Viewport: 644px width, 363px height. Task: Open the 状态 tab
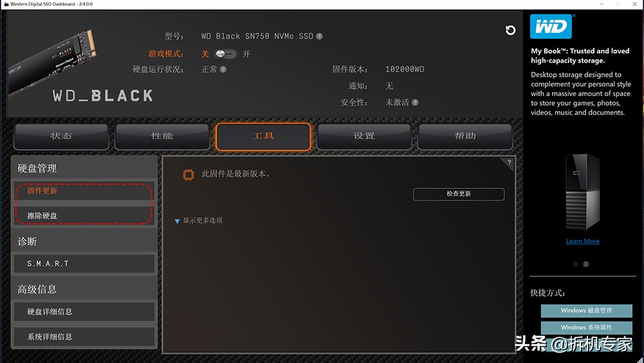[61, 136]
